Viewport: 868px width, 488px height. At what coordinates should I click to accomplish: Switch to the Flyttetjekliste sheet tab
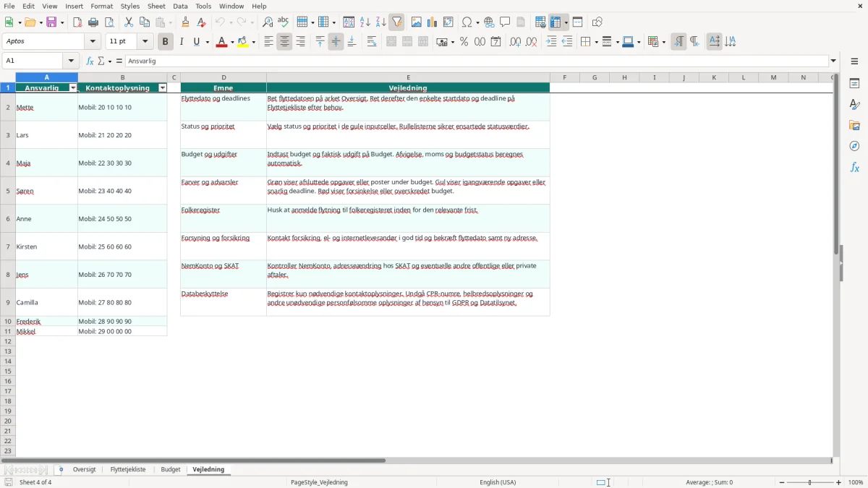(x=128, y=470)
